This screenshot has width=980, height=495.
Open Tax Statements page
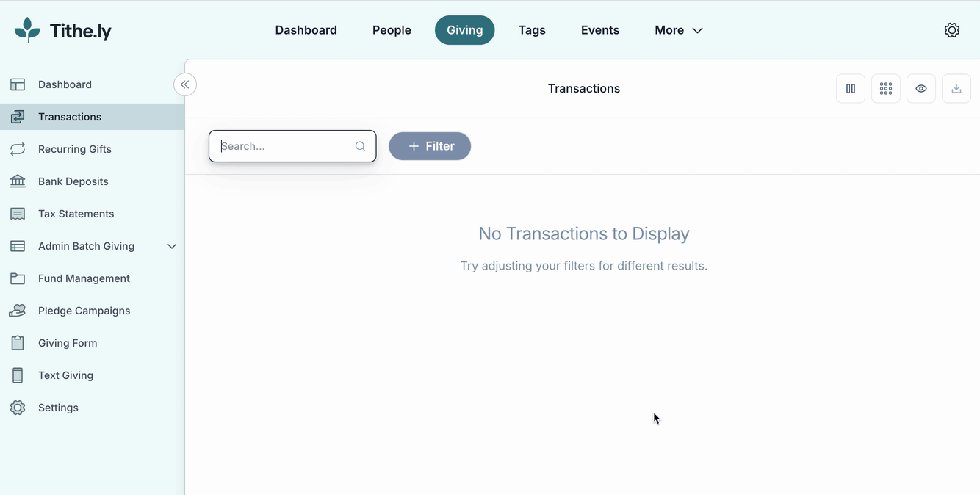coord(76,214)
